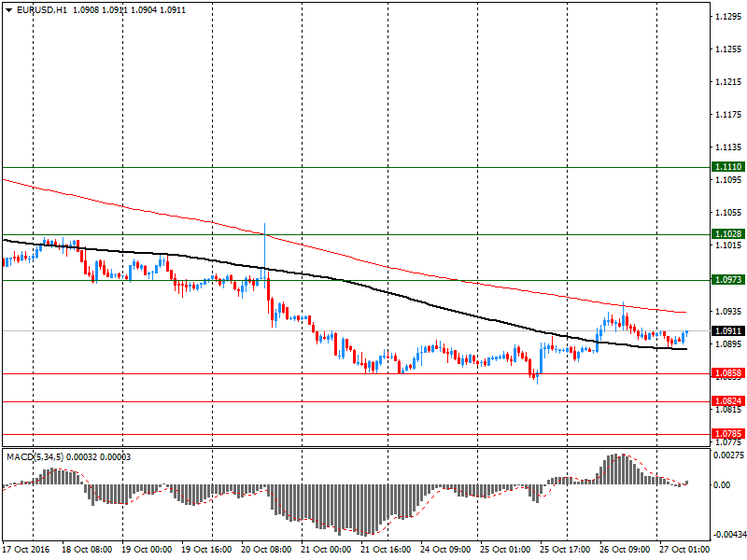Select the 1.0858 red level price tag
The height and width of the screenshot is (560, 747).
pyautogui.click(x=728, y=373)
